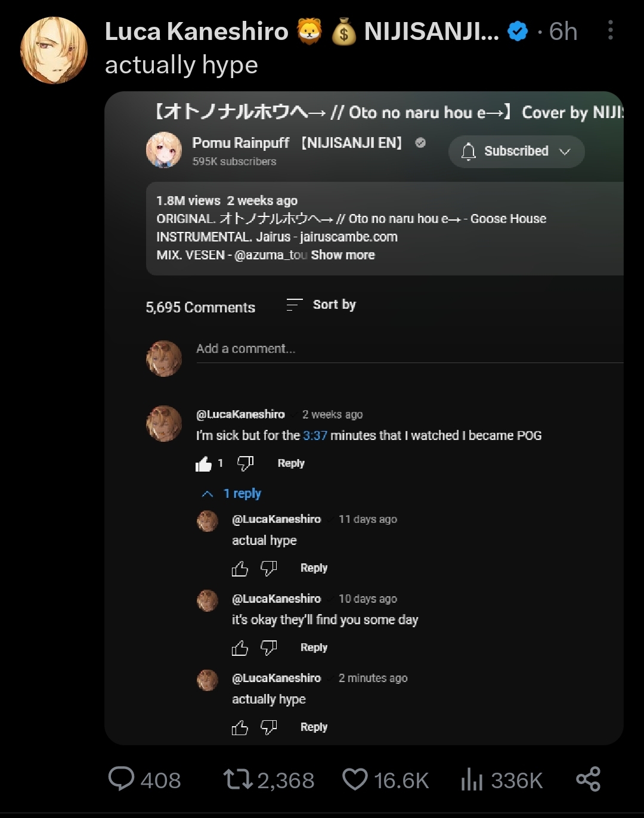Jump to the 3:37 timestamp link
This screenshot has width=644, height=818.
[x=315, y=436]
